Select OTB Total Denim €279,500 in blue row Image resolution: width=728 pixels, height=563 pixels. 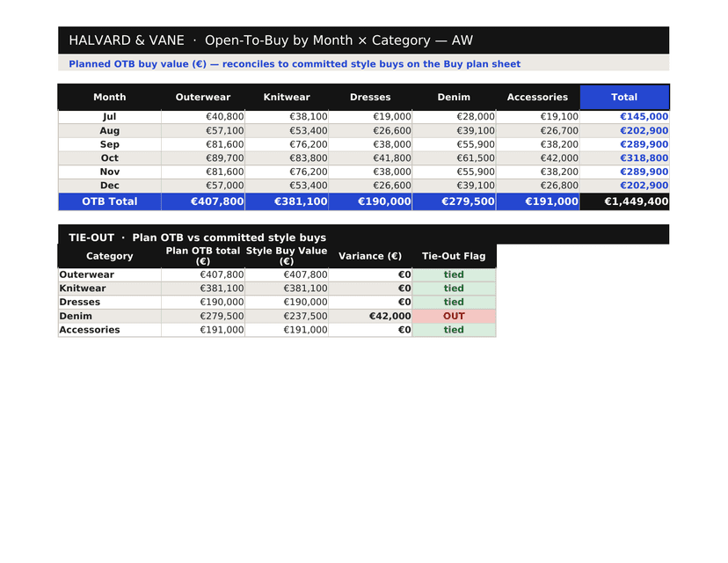[x=454, y=201]
